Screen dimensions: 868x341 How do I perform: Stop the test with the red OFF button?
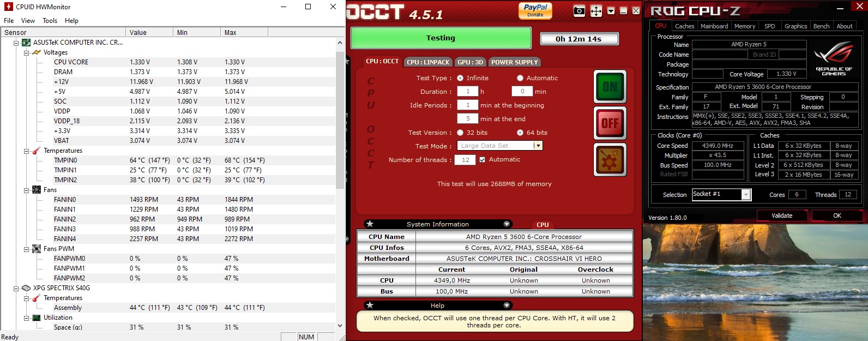(610, 123)
